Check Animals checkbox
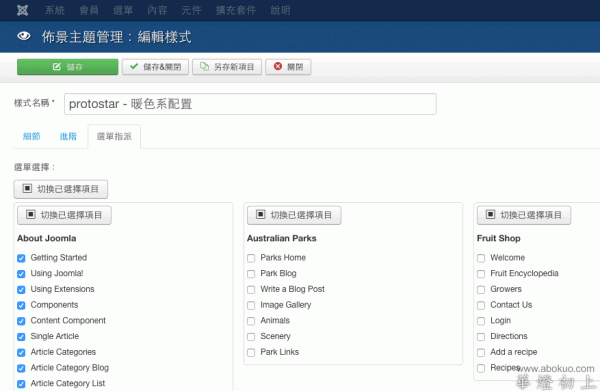The height and width of the screenshot is (391, 600). tap(251, 321)
